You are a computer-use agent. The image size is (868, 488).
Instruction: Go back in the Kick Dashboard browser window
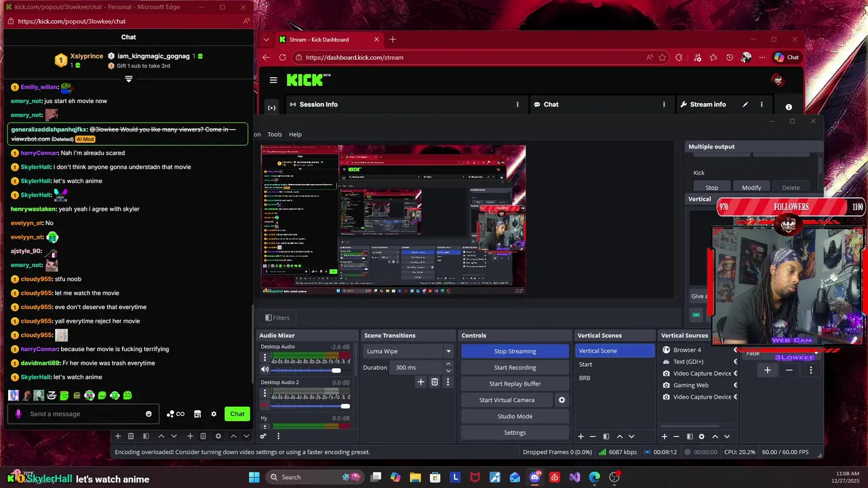[x=266, y=58]
